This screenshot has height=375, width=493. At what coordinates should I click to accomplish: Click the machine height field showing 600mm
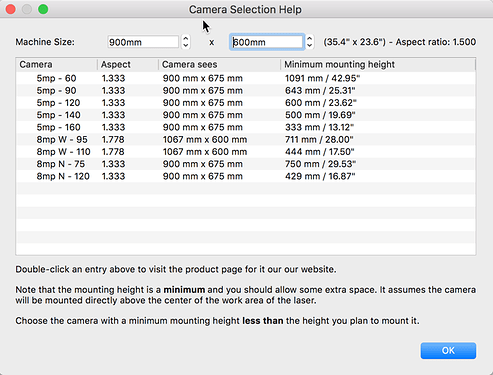click(x=267, y=42)
